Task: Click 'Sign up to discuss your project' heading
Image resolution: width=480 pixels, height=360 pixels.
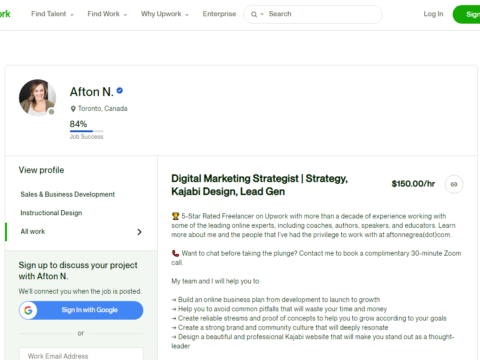Action: tap(78, 271)
